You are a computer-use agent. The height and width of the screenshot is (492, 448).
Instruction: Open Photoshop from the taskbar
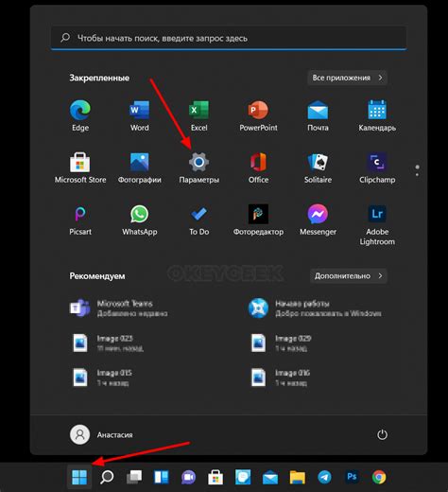(x=352, y=477)
